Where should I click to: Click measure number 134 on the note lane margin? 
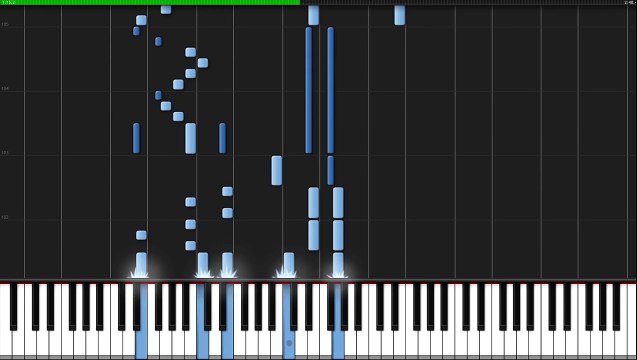[x=5, y=89]
